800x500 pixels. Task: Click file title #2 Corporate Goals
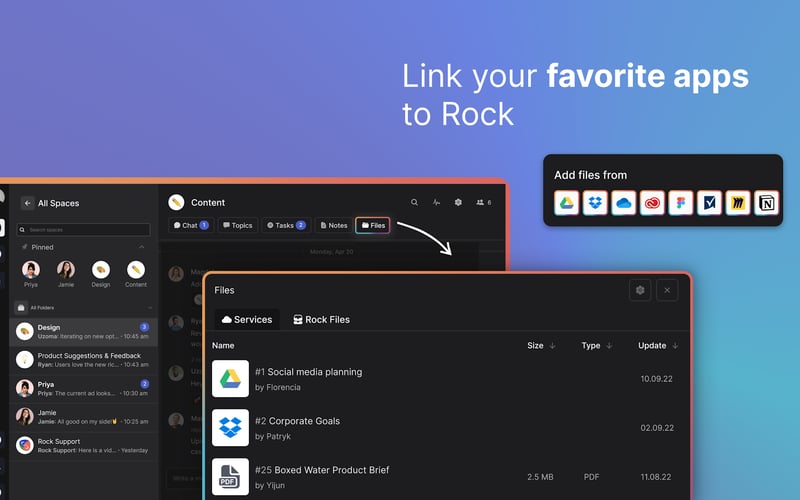[x=297, y=421]
